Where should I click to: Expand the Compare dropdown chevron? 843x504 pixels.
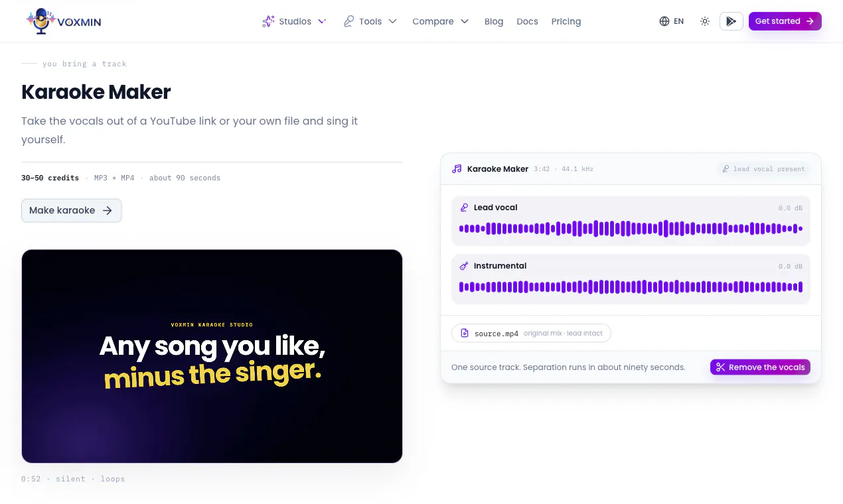tap(465, 21)
